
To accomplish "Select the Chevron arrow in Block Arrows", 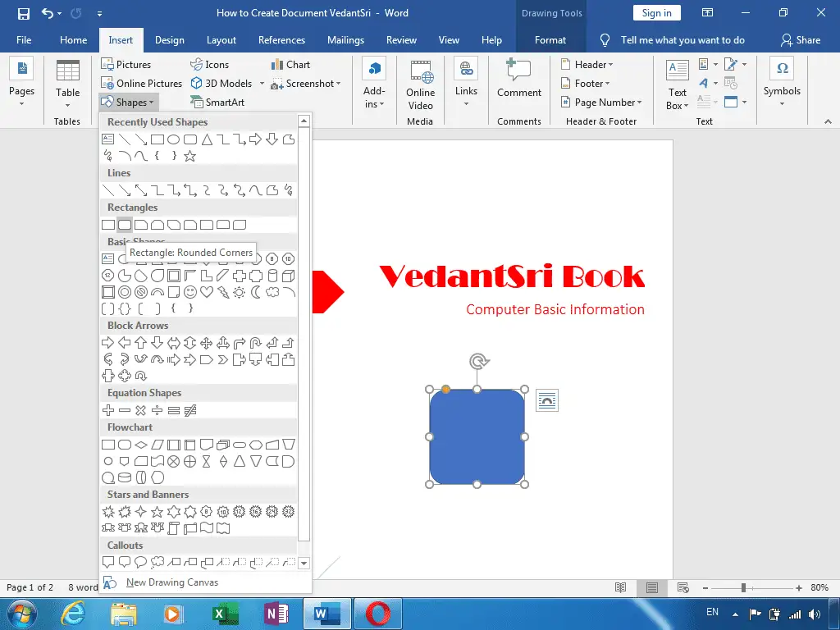I will tap(223, 359).
